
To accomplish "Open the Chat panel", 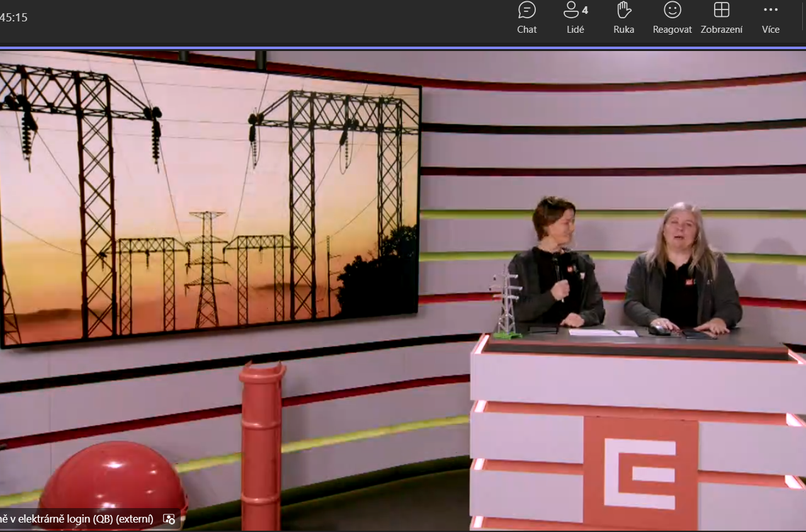I will 527,18.
